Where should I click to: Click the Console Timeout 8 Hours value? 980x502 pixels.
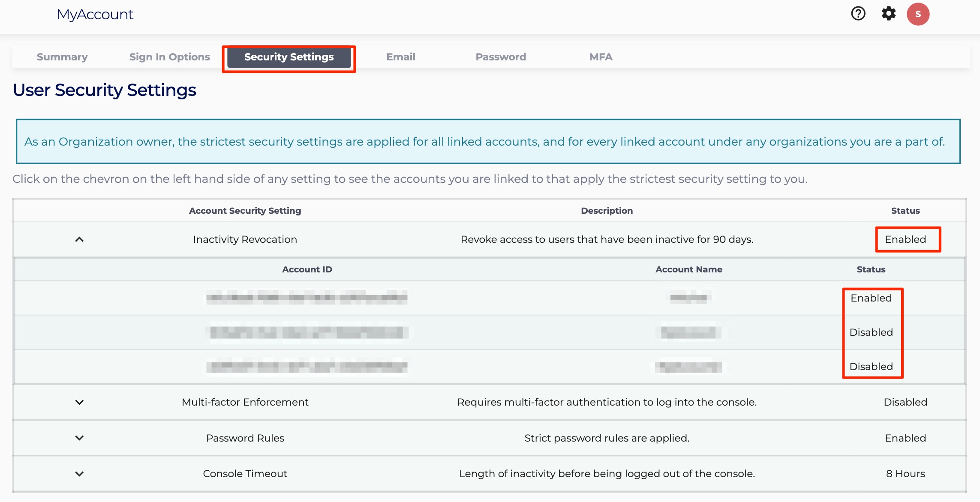[905, 474]
